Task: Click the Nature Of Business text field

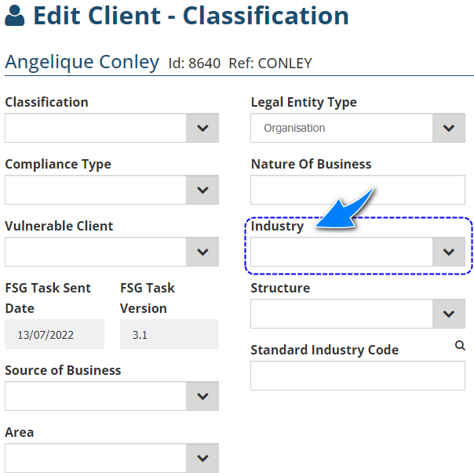Action: 357,190
